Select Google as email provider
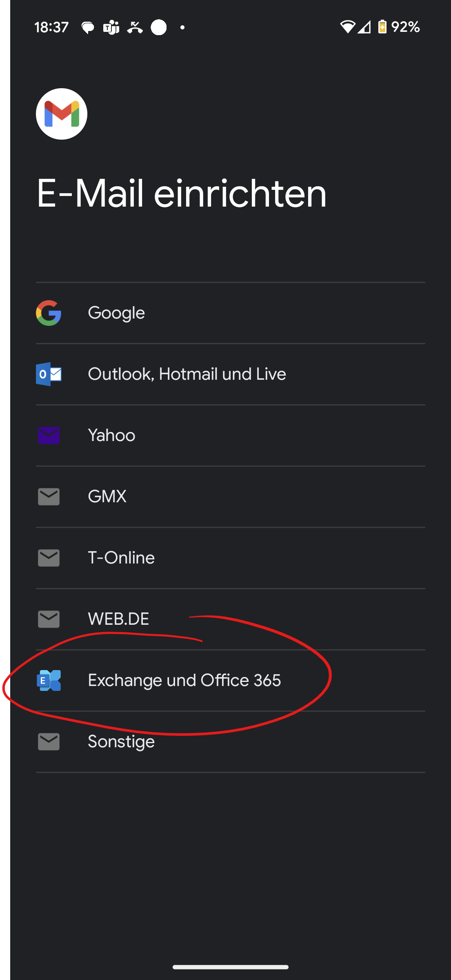 coord(116,313)
